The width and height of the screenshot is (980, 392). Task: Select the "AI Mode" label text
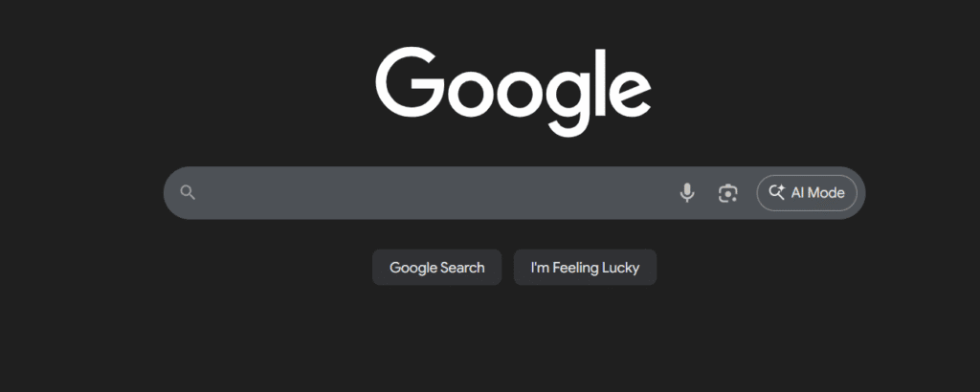(x=817, y=193)
